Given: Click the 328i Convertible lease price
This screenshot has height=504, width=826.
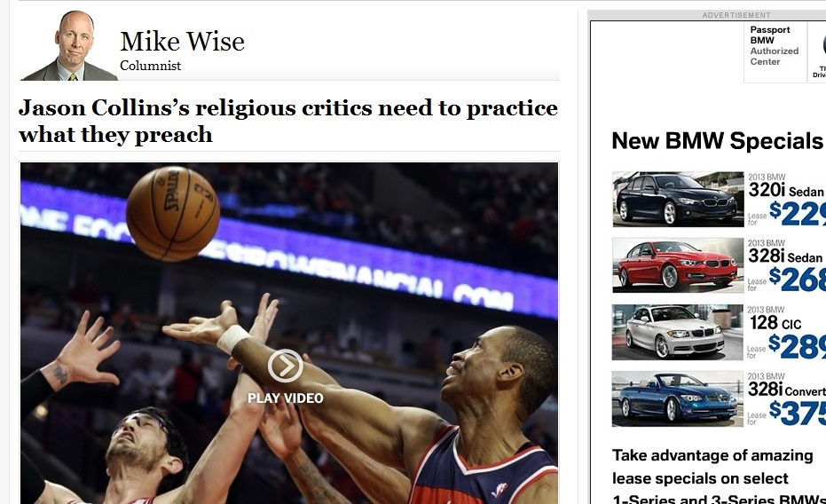Looking at the screenshot, I should pos(798,413).
